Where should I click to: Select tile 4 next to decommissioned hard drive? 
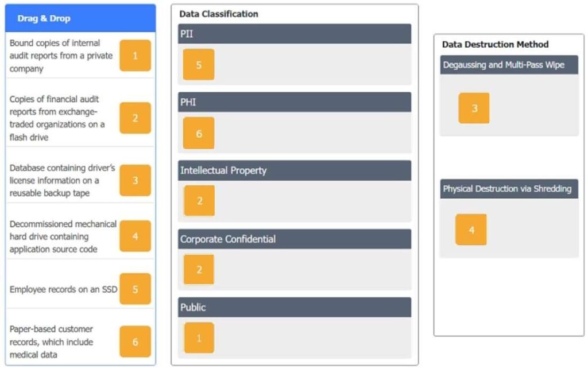[x=135, y=236]
